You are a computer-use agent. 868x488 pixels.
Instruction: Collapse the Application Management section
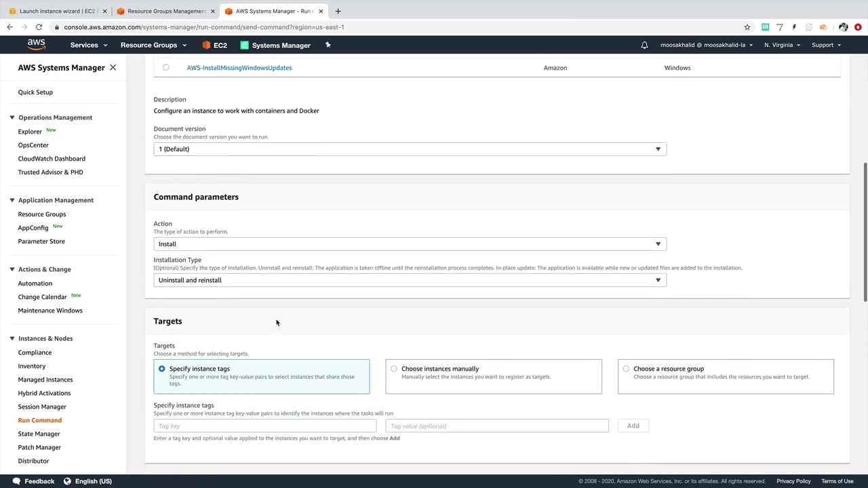click(12, 200)
